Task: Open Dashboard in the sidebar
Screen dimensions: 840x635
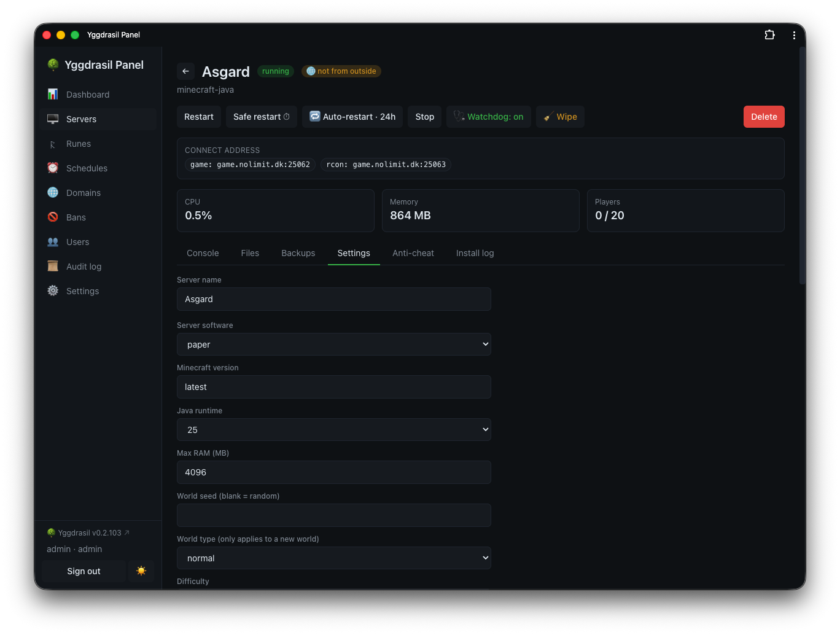Action: pyautogui.click(x=98, y=95)
